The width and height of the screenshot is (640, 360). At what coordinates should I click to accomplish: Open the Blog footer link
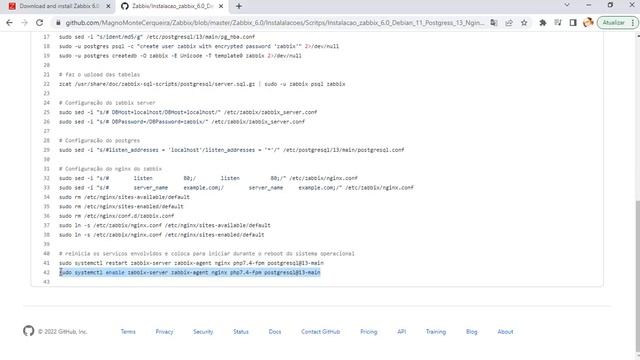(x=471, y=332)
